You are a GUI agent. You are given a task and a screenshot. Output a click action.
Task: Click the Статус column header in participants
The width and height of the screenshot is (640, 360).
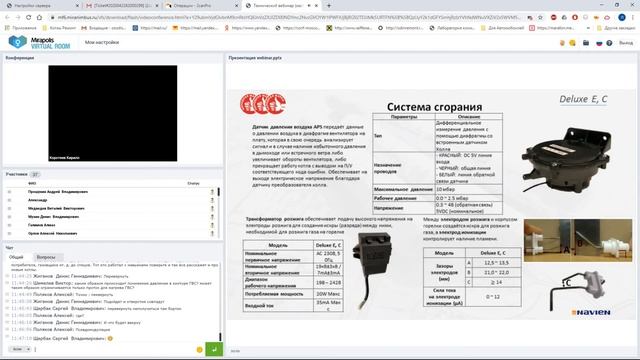(193, 183)
